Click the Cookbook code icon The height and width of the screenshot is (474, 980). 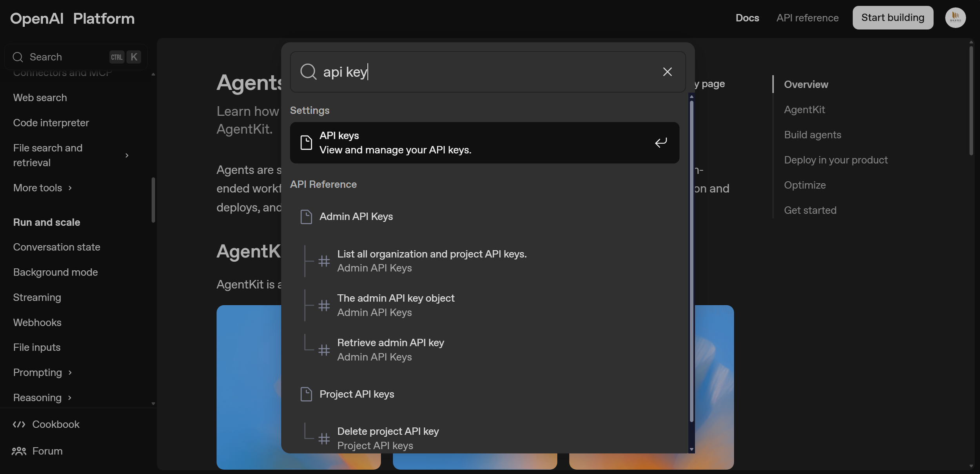point(19,424)
